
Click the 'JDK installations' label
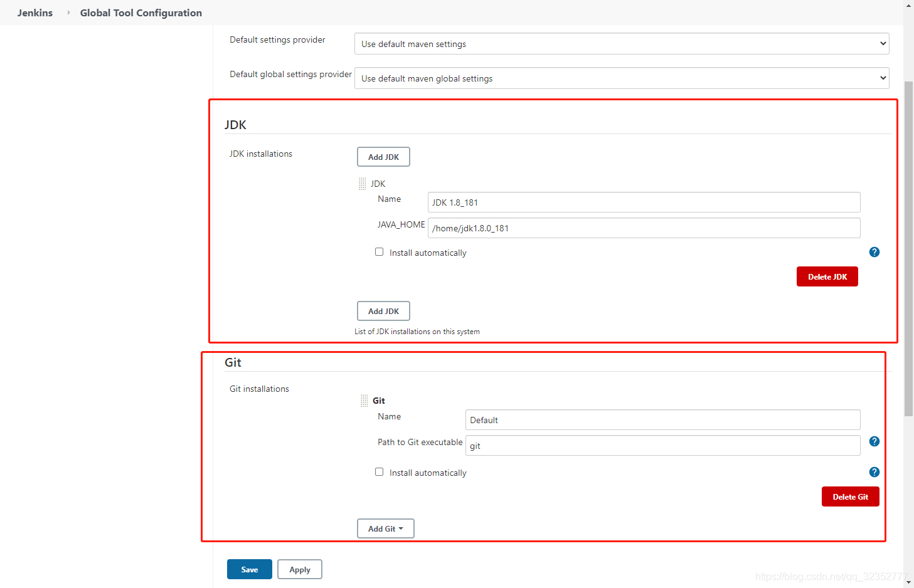261,154
